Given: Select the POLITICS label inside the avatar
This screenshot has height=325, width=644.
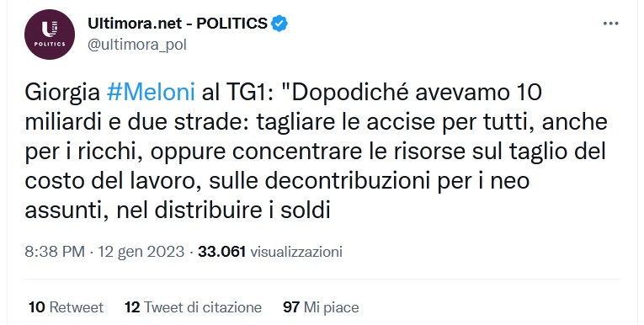Looking at the screenshot, I should 50,44.
